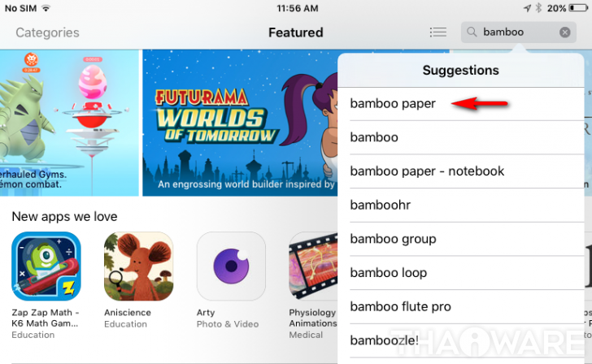Open the Aniscience app icon

coord(138,266)
